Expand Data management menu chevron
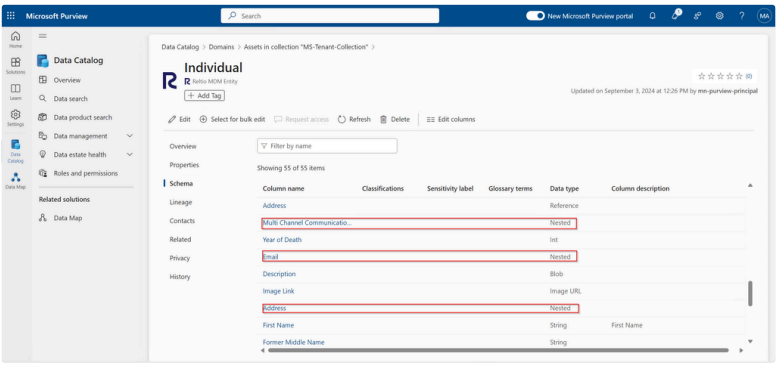This screenshot has width=777, height=368. (x=130, y=136)
